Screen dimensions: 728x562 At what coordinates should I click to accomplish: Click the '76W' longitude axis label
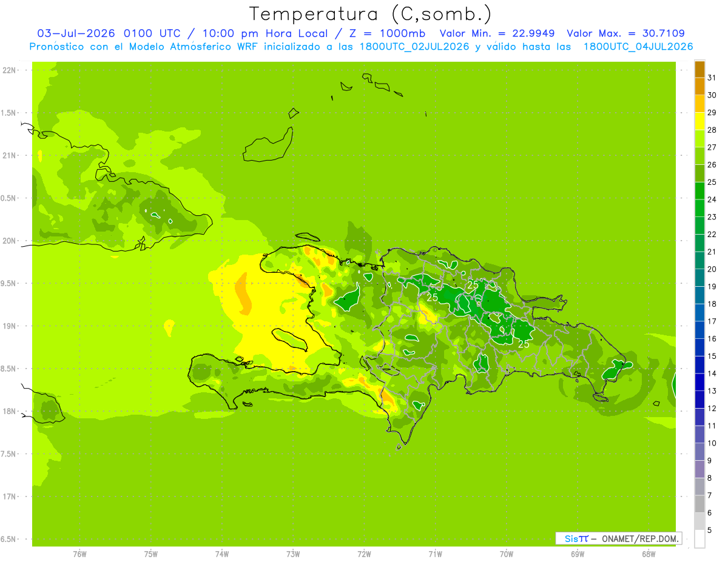[x=79, y=554]
